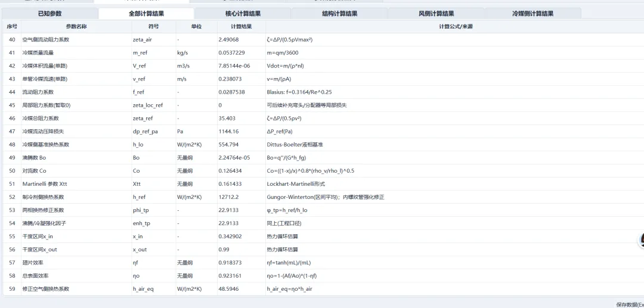This screenshot has height=308, width=644.
Task: Select row 两相换热修正系数
Action: (323, 210)
